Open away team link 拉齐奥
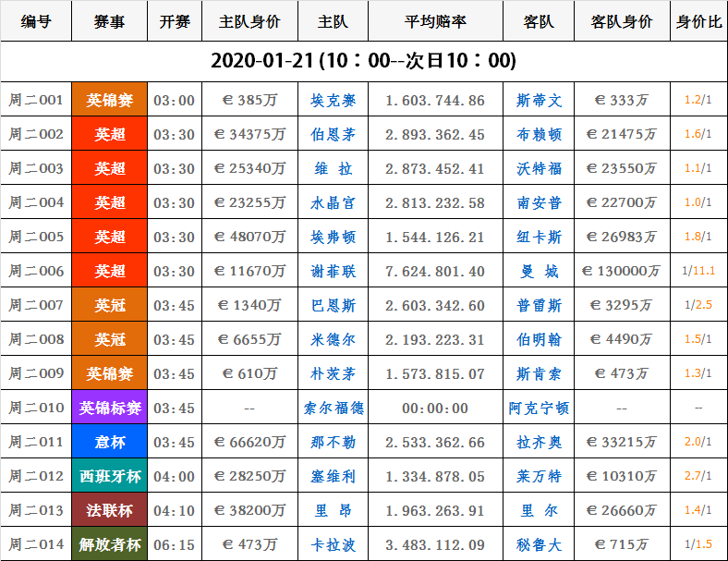Screen dimensions: 728x561 click(539, 442)
